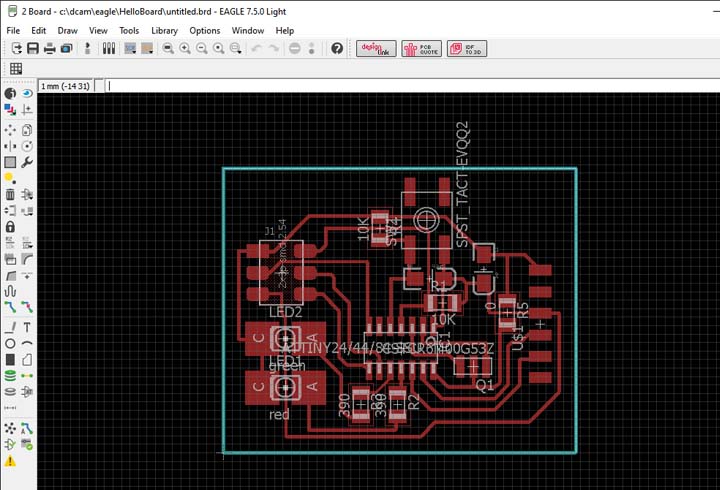Open the ERC tool

tap(10, 445)
